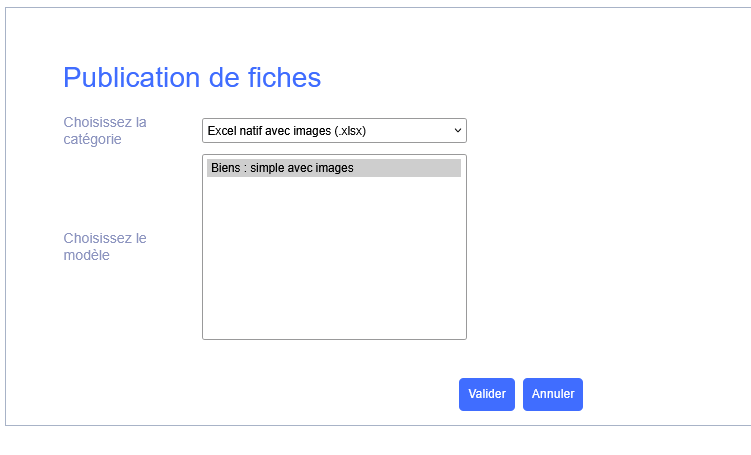Image resolution: width=751 pixels, height=455 pixels.
Task: Open the category dropdown showing Excel natif
Action: pyautogui.click(x=334, y=131)
